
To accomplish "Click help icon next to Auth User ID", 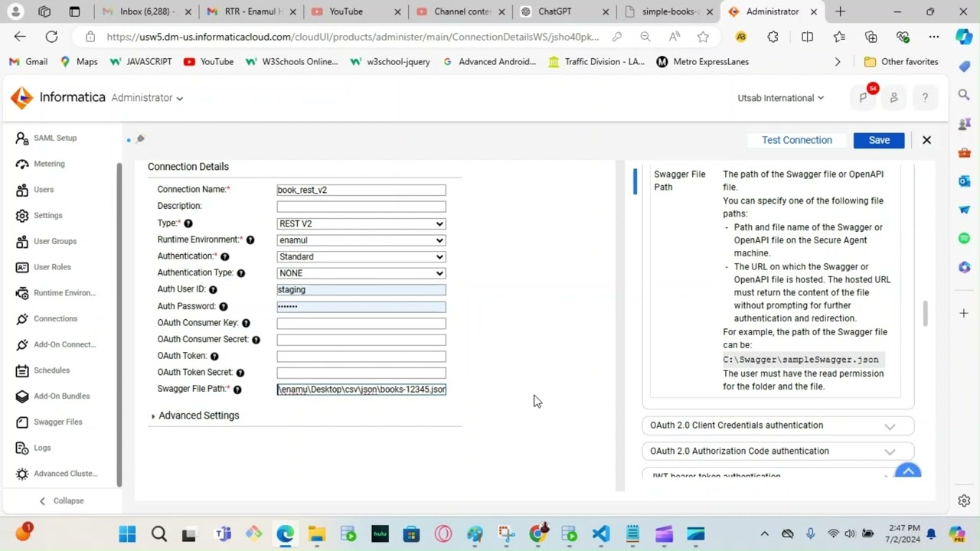I will click(213, 290).
